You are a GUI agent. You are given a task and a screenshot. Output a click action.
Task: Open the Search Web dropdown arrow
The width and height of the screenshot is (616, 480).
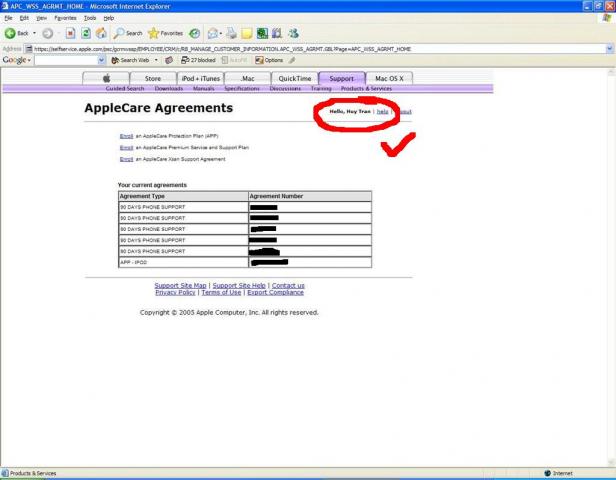point(156,60)
